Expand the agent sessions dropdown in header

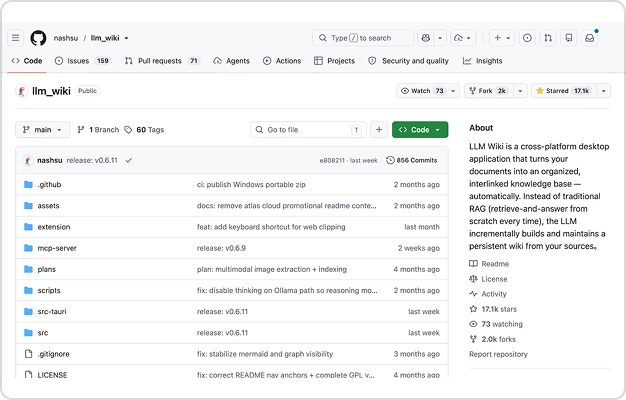click(463, 38)
